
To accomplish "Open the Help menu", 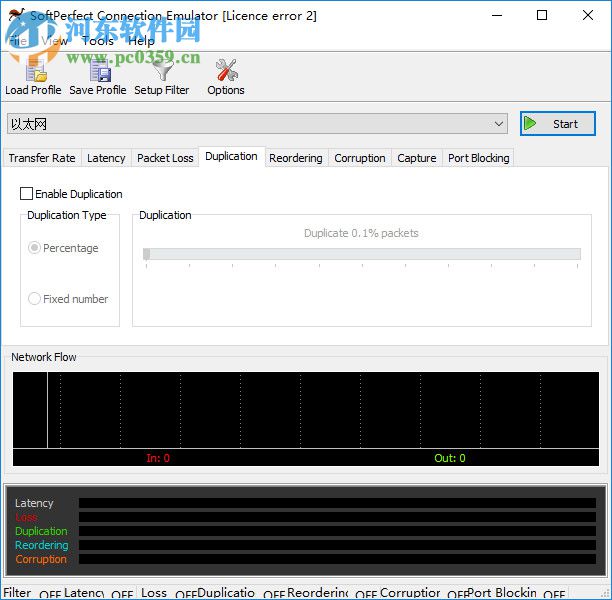I will coord(141,41).
